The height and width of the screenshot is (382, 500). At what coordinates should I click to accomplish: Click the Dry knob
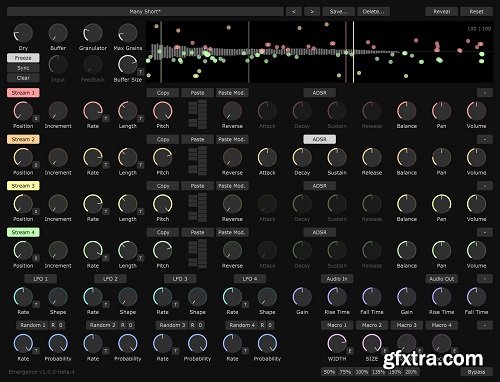pyautogui.click(x=23, y=33)
